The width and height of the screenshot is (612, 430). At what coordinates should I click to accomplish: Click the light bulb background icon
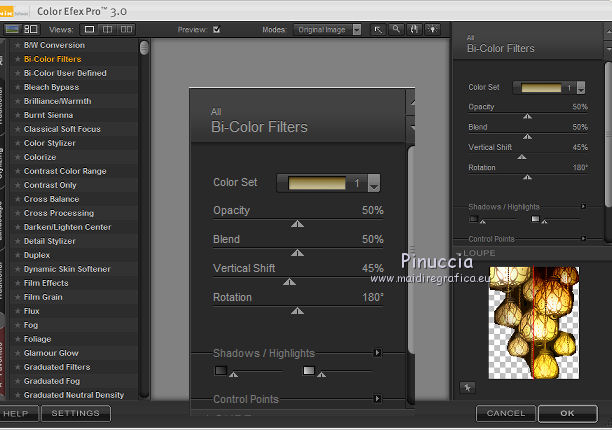pos(432,30)
